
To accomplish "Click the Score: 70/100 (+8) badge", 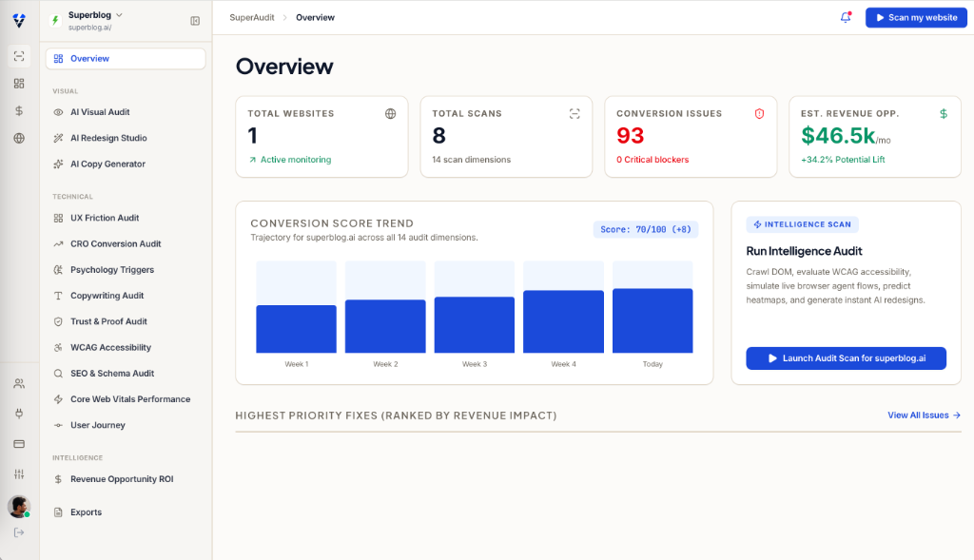I will pos(646,229).
